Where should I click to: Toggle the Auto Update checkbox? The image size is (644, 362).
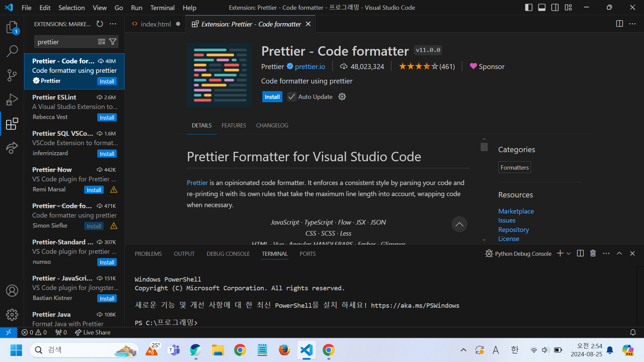tap(292, 97)
